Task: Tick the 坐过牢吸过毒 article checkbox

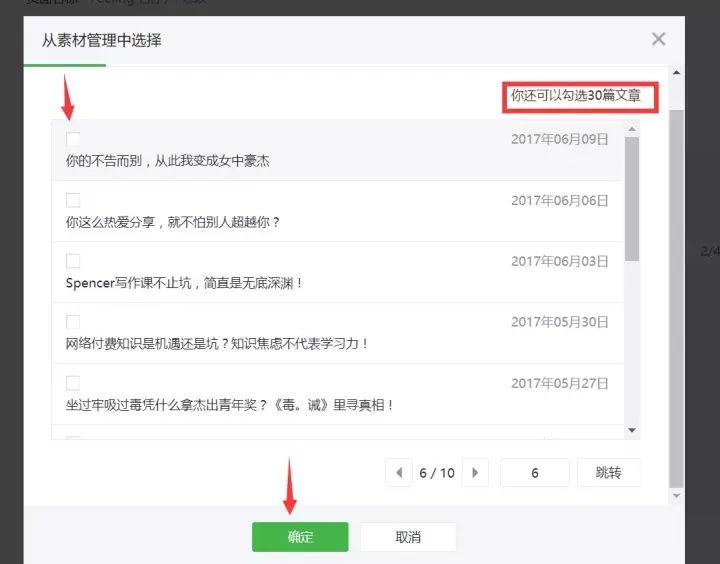Action: click(73, 383)
